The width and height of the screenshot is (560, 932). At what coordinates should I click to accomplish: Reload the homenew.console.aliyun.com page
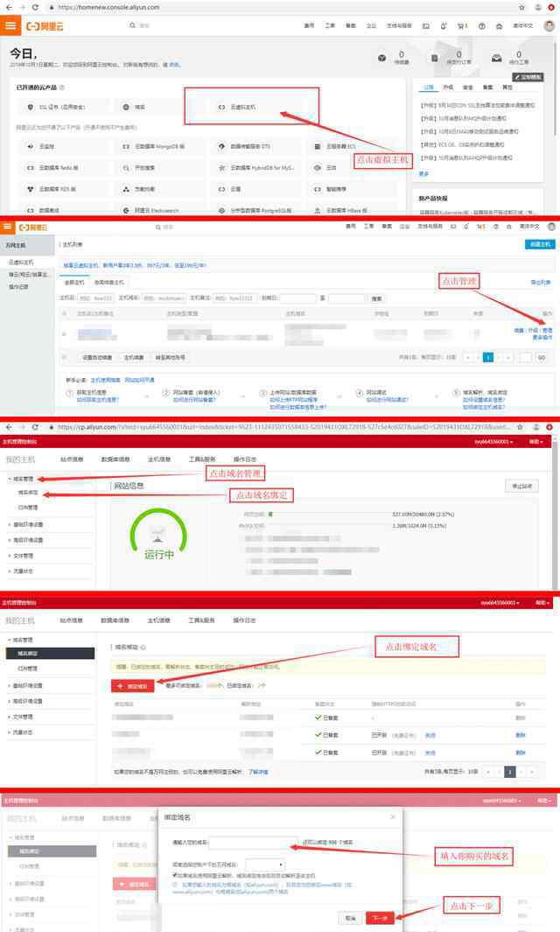click(35, 7)
